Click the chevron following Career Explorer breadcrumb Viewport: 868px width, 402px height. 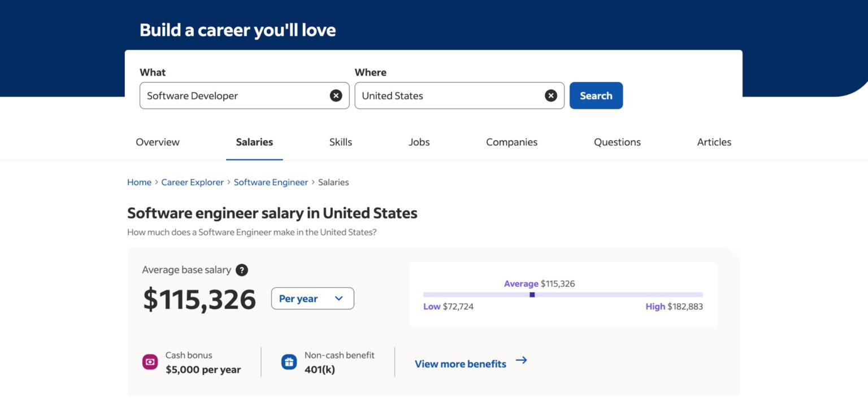[228, 182]
